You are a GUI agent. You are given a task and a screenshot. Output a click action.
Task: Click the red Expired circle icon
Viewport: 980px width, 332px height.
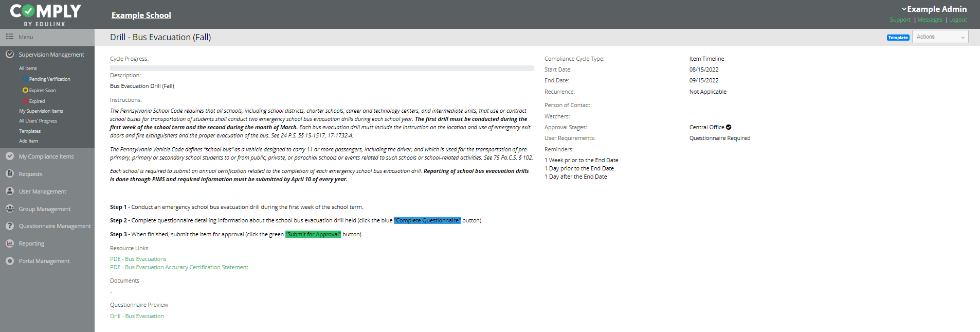[25, 101]
